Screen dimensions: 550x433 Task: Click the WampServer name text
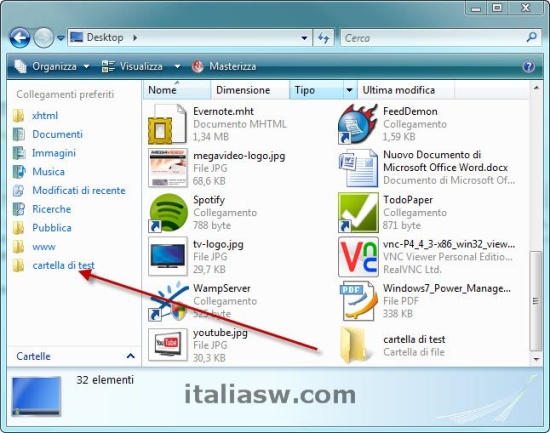[x=222, y=288]
